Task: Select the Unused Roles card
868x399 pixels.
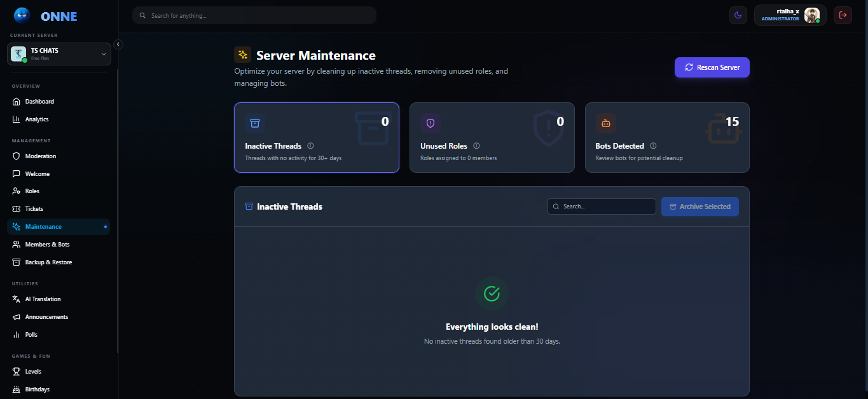Action: tap(492, 138)
